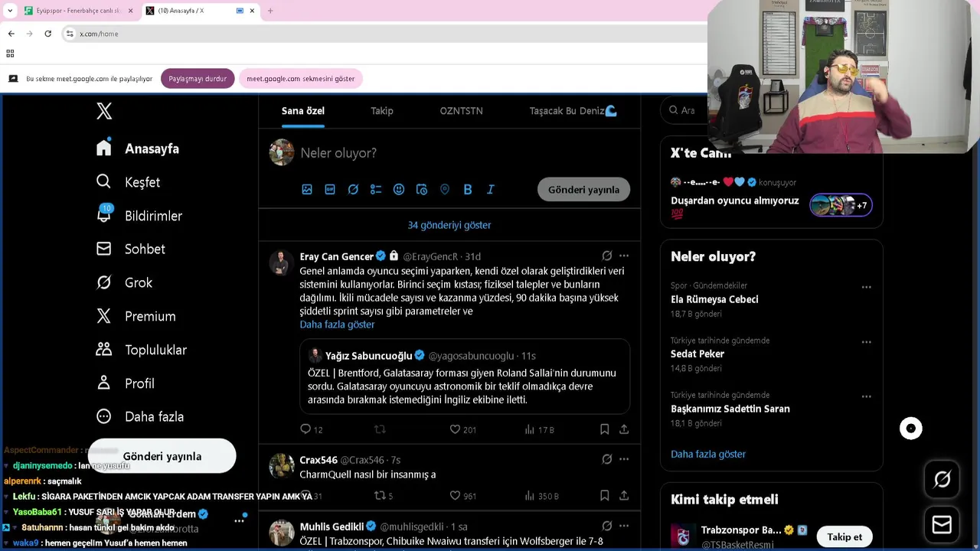Switch to the Takip tab
This screenshot has height=551, width=980.
(x=382, y=111)
